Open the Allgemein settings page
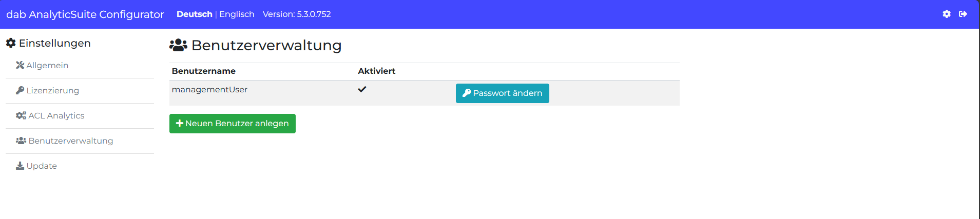The image size is (980, 219). coord(47,65)
